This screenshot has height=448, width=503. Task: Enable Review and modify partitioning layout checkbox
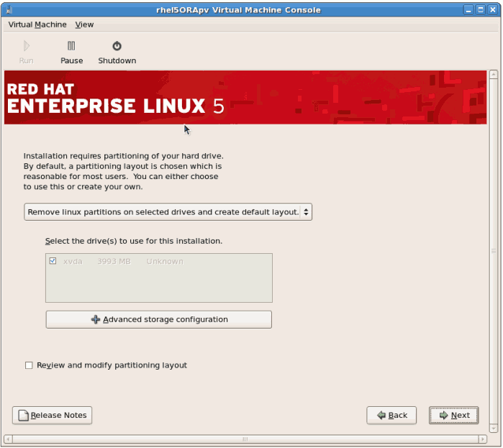coord(29,365)
